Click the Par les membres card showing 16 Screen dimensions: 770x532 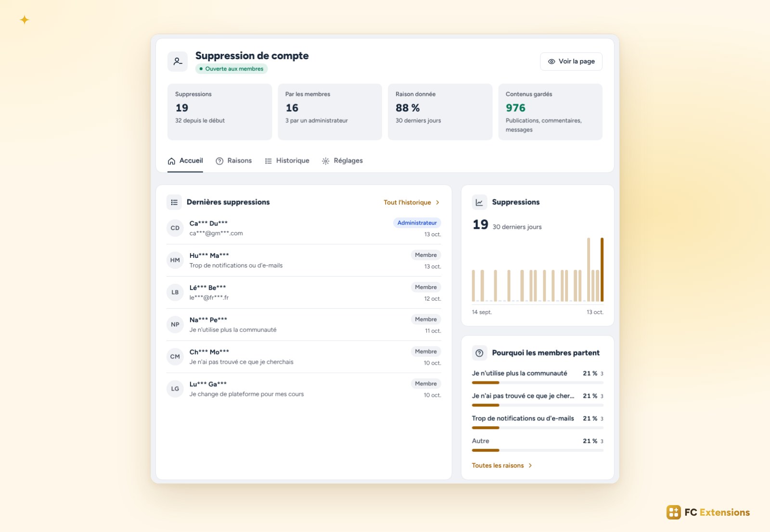coord(330,112)
